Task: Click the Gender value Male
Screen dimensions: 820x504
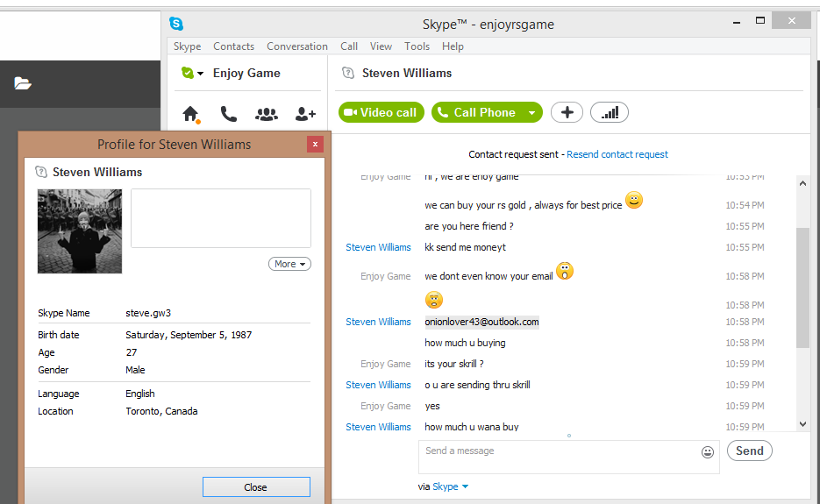Action: coord(135,370)
